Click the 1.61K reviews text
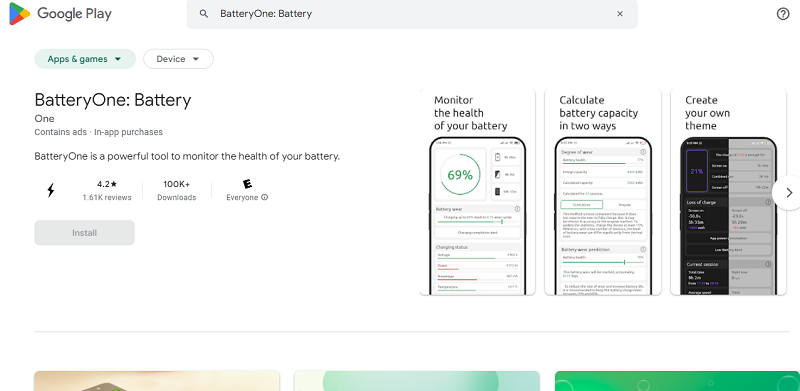 [x=107, y=198]
